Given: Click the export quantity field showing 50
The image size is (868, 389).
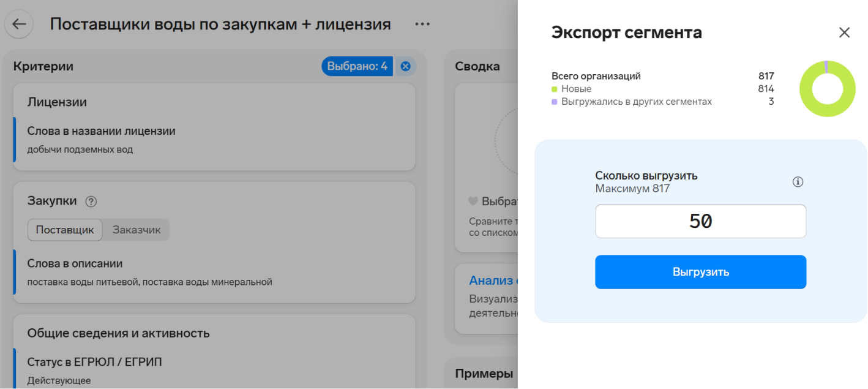Looking at the screenshot, I should [x=700, y=221].
